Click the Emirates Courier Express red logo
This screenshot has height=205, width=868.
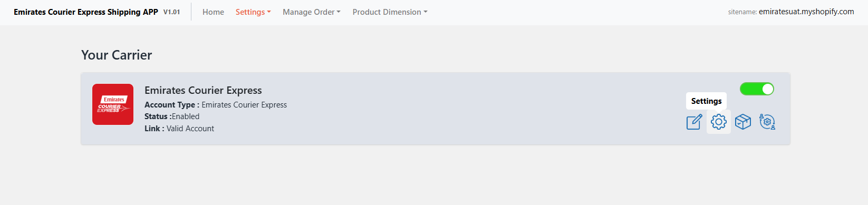tap(113, 104)
